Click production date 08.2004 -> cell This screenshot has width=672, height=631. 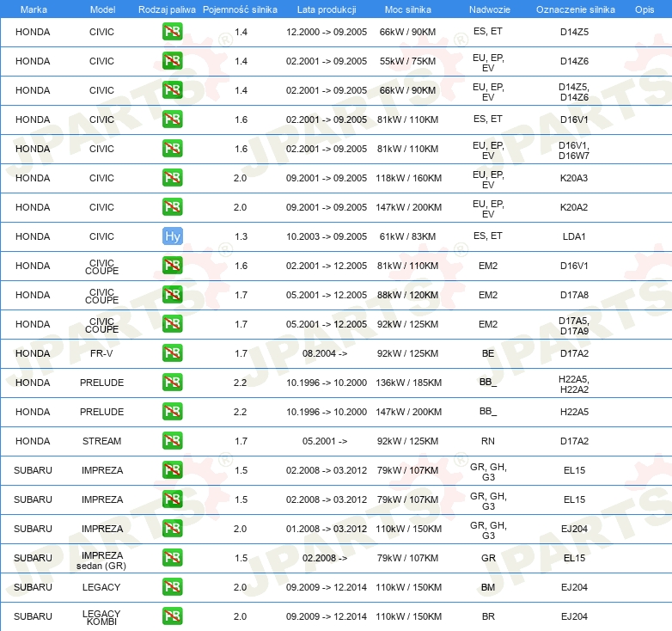pos(325,353)
